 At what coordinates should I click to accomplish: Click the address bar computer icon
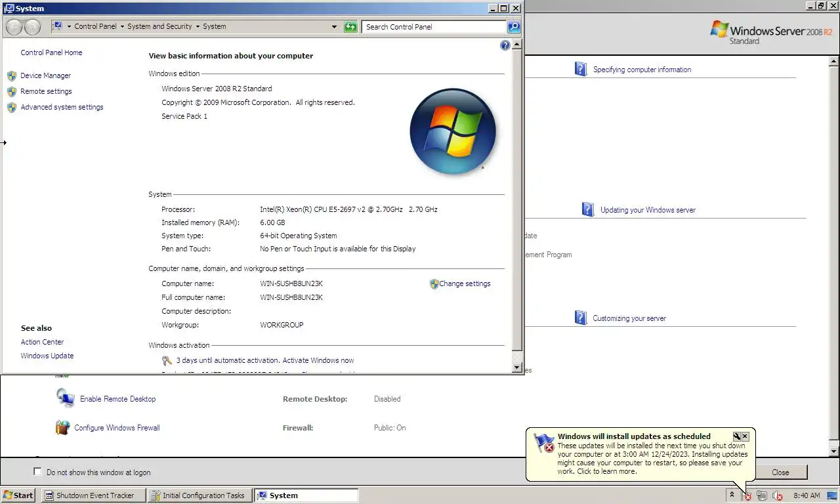click(x=58, y=26)
